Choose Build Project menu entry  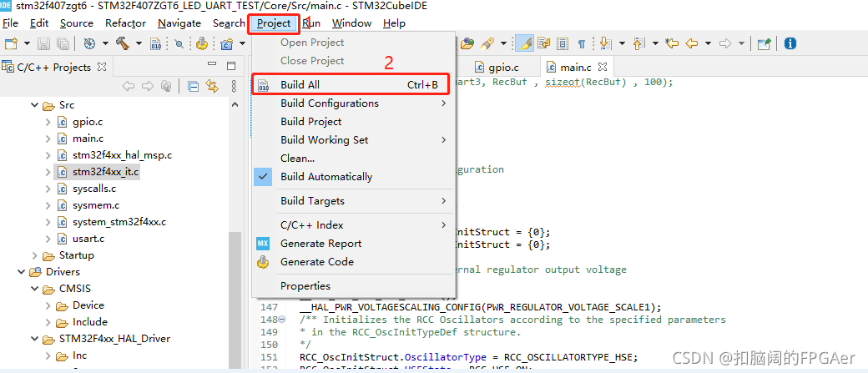pos(353,122)
